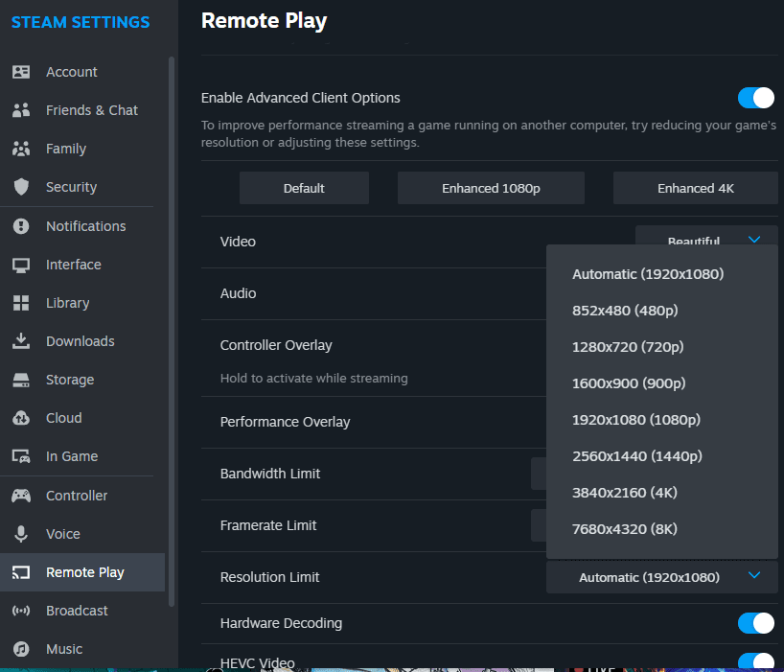This screenshot has width=784, height=672.
Task: Click the Performance Overlay label
Action: point(285,422)
